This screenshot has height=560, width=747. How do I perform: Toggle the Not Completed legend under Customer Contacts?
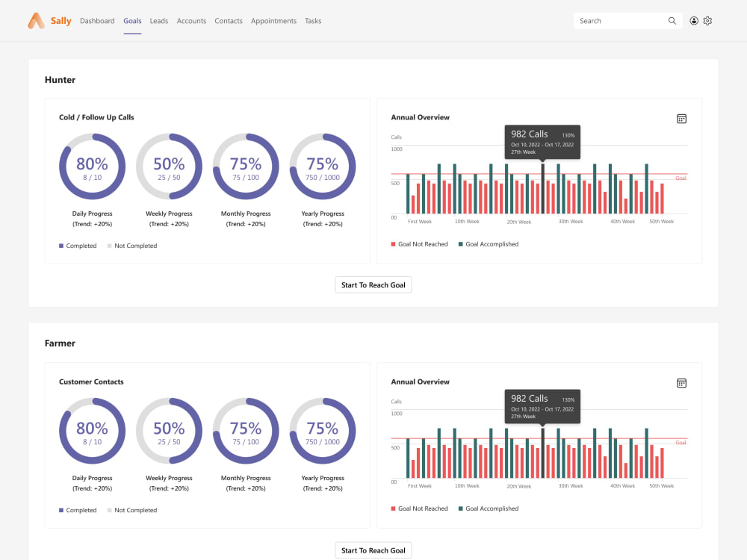[109, 509]
